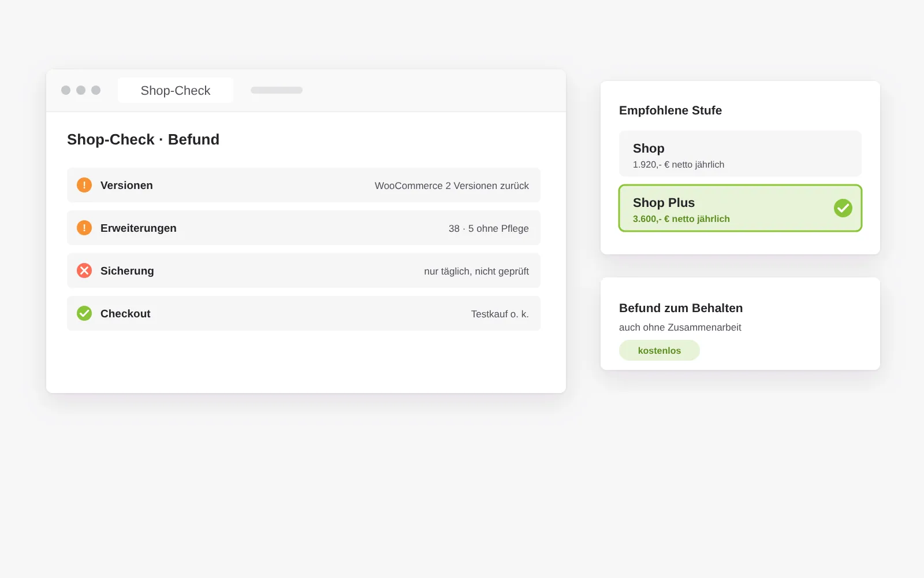This screenshot has width=924, height=578.
Task: Click the kostenlos badge
Action: click(x=660, y=350)
